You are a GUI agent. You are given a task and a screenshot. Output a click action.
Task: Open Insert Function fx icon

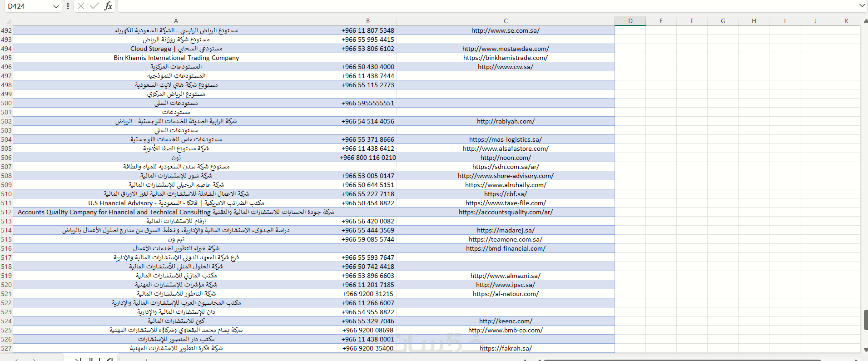click(x=108, y=6)
